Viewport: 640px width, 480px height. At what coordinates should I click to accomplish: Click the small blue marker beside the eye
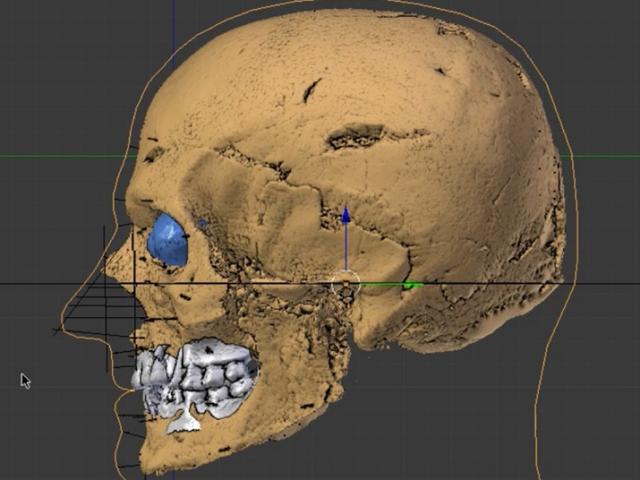pyautogui.click(x=203, y=224)
